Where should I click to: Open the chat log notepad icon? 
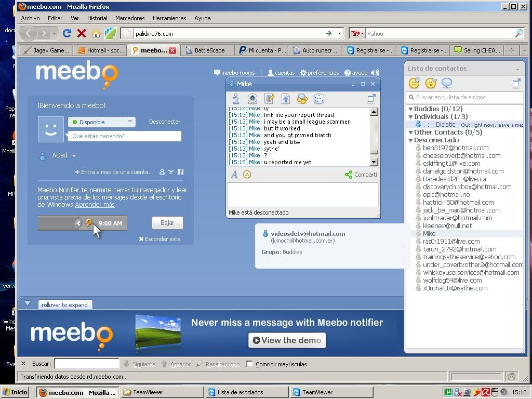(x=270, y=99)
